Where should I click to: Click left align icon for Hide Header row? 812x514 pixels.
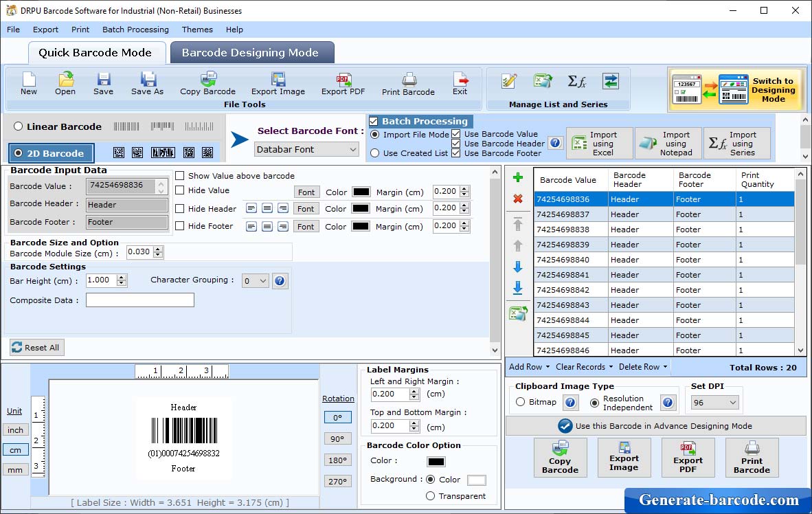point(251,208)
